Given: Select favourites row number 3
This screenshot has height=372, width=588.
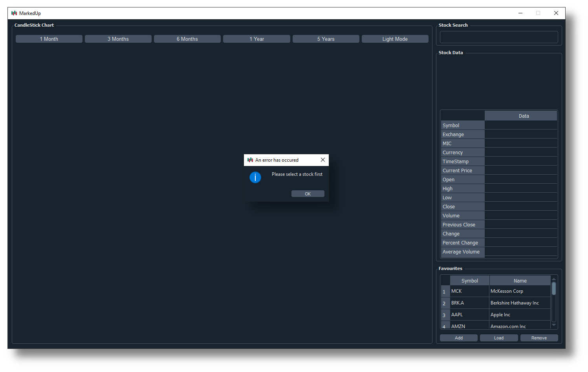Looking at the screenshot, I should click(x=445, y=315).
